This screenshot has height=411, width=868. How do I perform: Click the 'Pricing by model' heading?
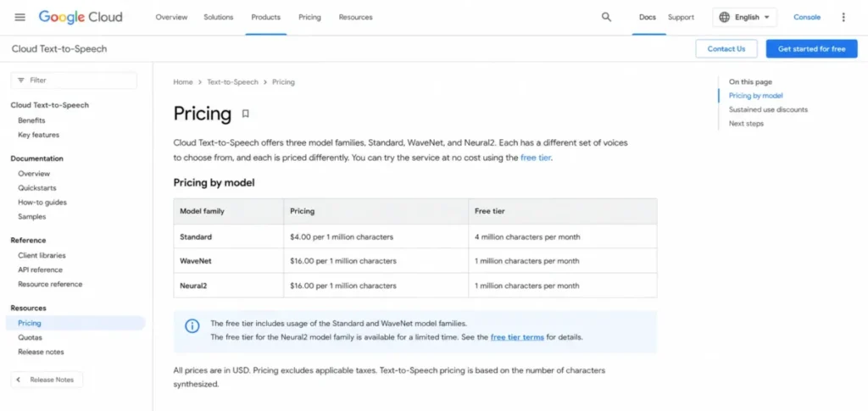tap(214, 182)
